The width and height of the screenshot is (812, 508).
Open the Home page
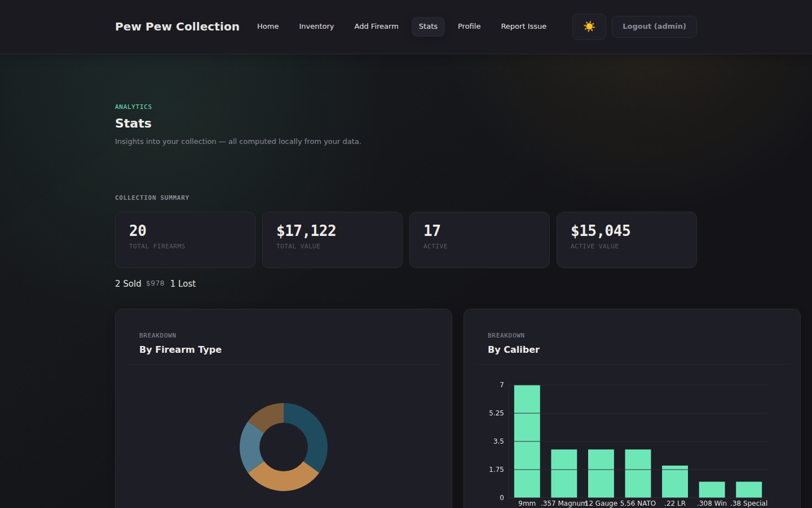[268, 27]
